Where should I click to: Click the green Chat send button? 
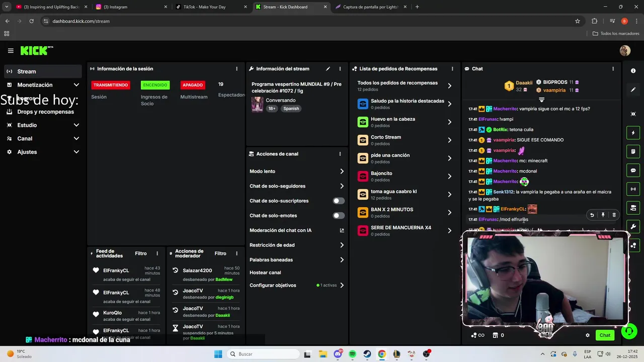pos(605,335)
